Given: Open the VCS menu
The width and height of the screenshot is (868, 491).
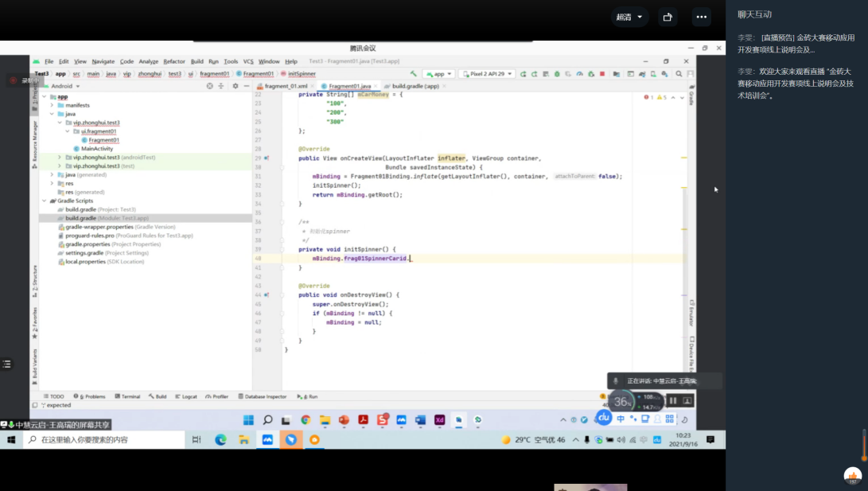Looking at the screenshot, I should pyautogui.click(x=248, y=61).
